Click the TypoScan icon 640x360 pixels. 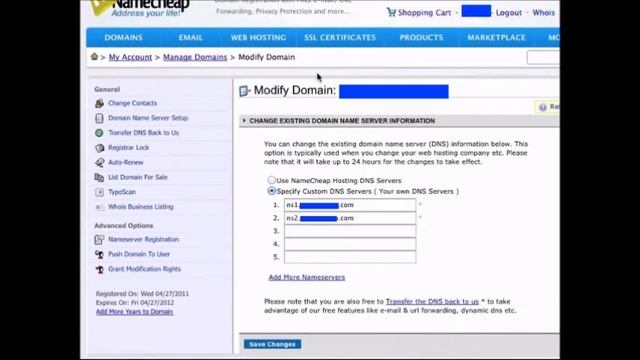[99, 192]
